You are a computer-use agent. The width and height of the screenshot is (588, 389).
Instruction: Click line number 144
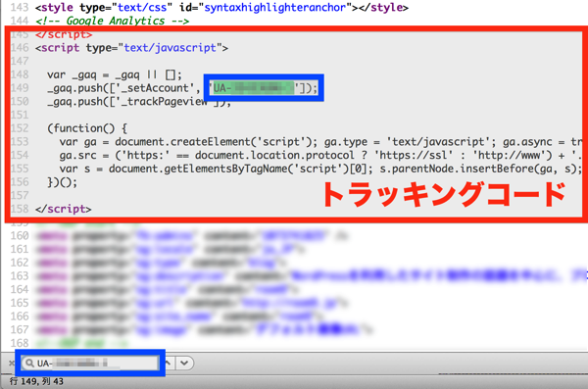(20, 21)
